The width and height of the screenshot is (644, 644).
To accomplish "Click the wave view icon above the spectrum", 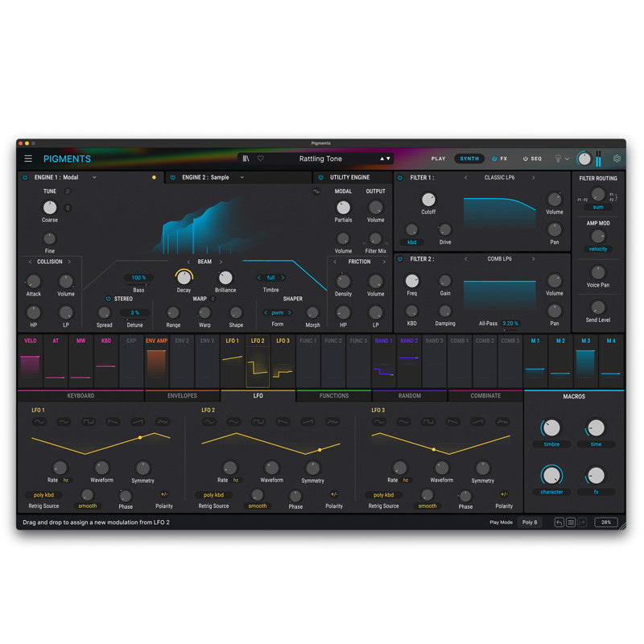I will [316, 192].
